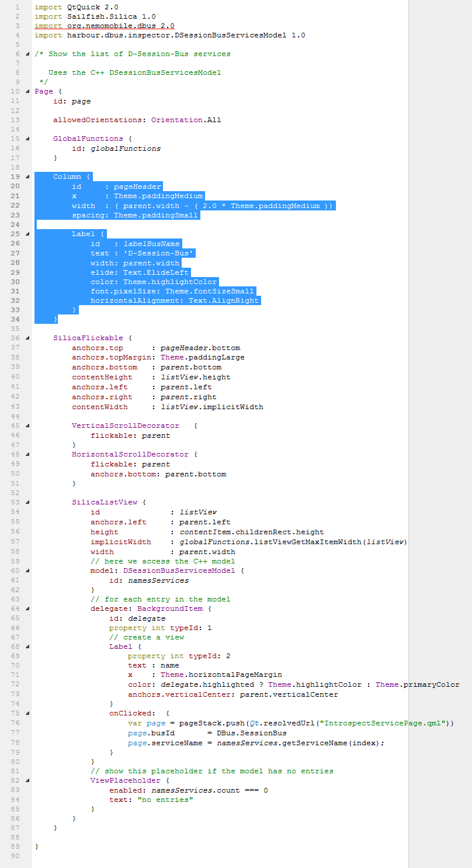The image size is (472, 868).
Task: Click 'pageHeader.bottom' on the anchors.top line
Action: tap(200, 348)
